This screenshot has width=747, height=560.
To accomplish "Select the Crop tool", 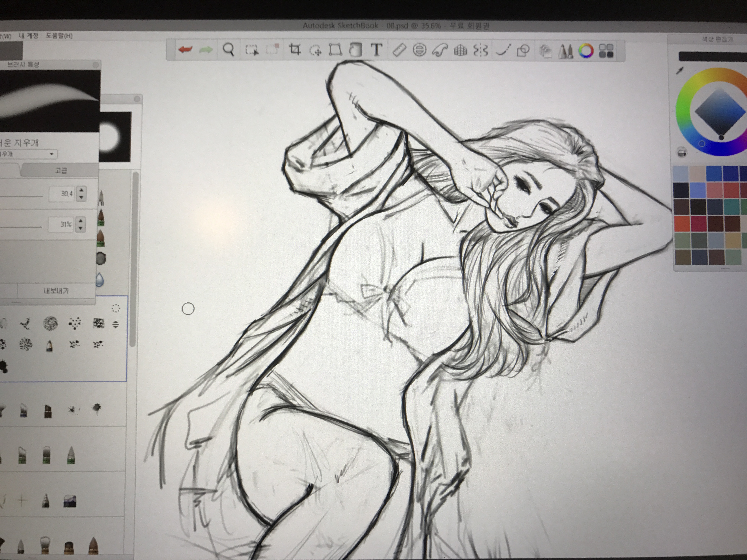I will coord(295,50).
